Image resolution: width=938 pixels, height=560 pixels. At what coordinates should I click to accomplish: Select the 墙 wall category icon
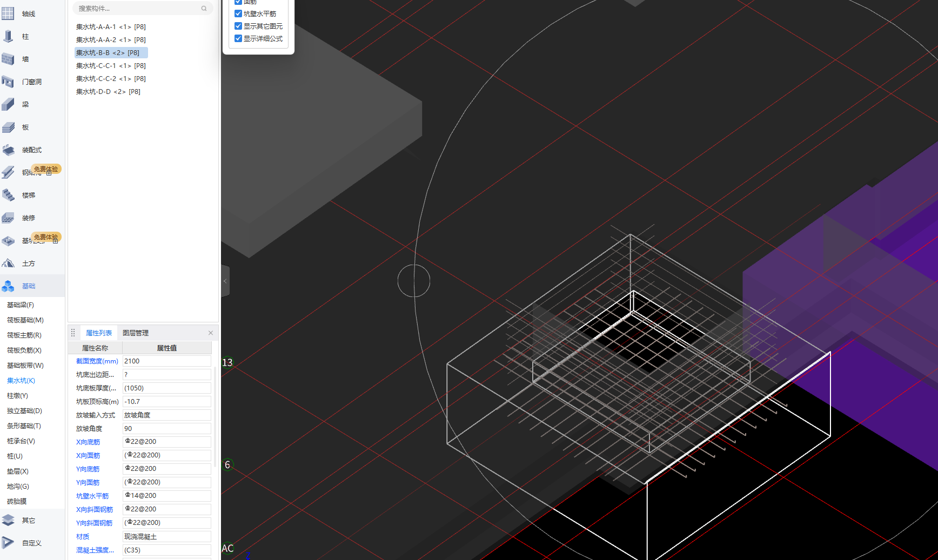(x=8, y=59)
